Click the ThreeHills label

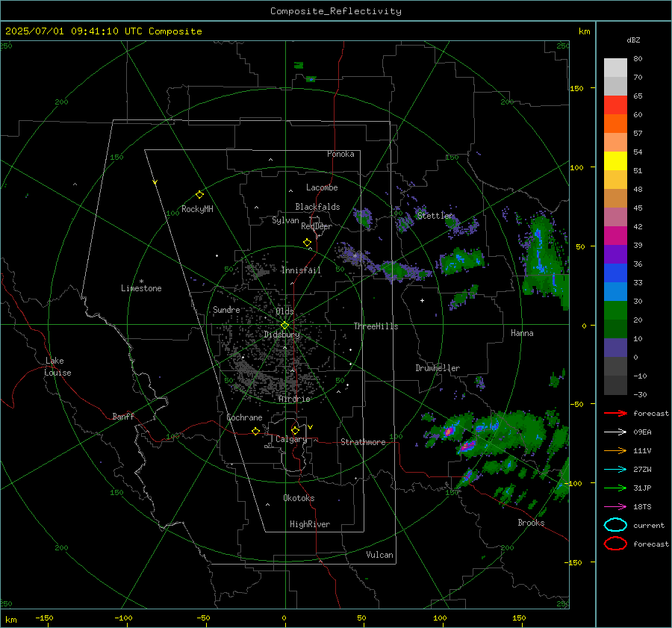(x=376, y=326)
